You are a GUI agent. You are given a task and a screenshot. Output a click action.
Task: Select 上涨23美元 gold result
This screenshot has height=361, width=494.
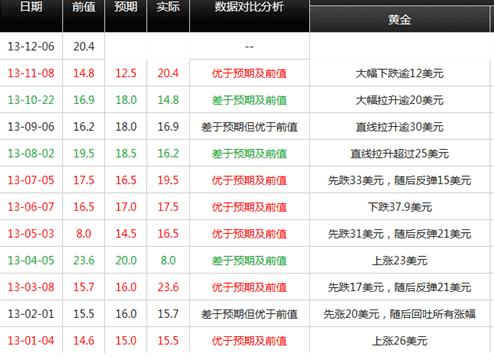(x=399, y=260)
